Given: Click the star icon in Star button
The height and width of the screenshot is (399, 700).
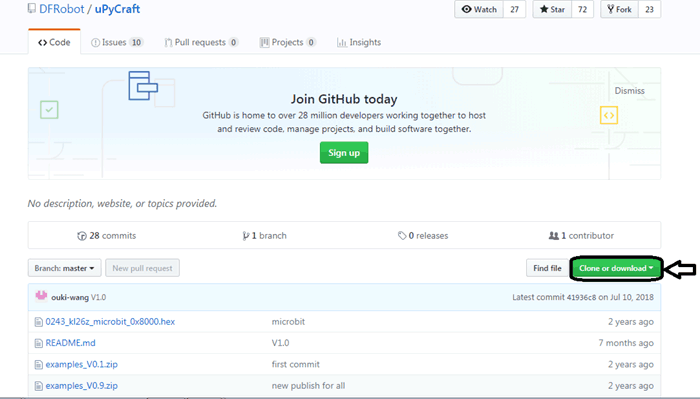Looking at the screenshot, I should (544, 9).
